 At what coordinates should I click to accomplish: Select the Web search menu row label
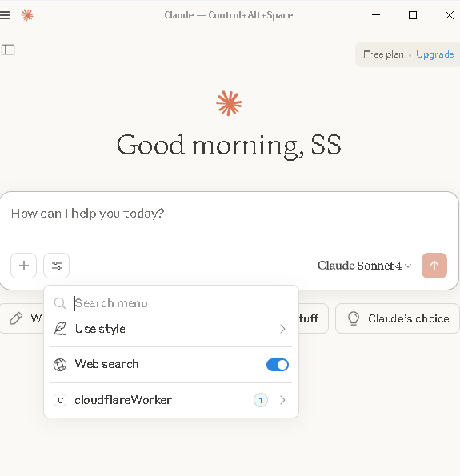[x=107, y=364]
